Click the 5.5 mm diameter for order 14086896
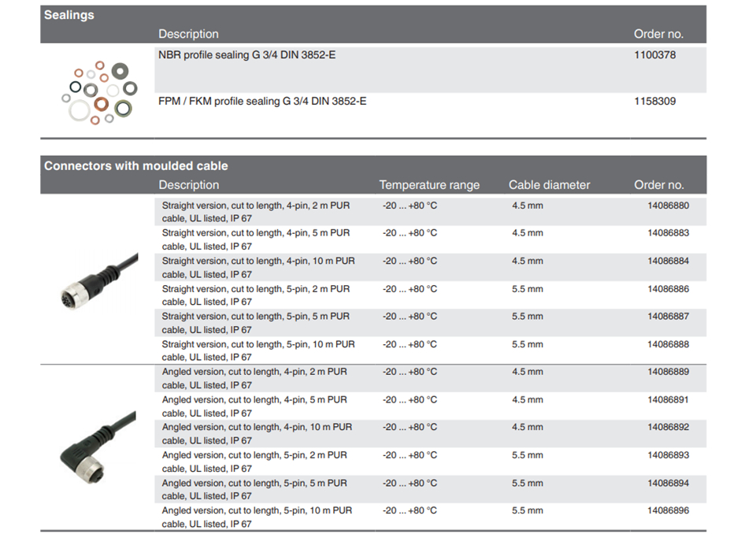 (x=528, y=511)
